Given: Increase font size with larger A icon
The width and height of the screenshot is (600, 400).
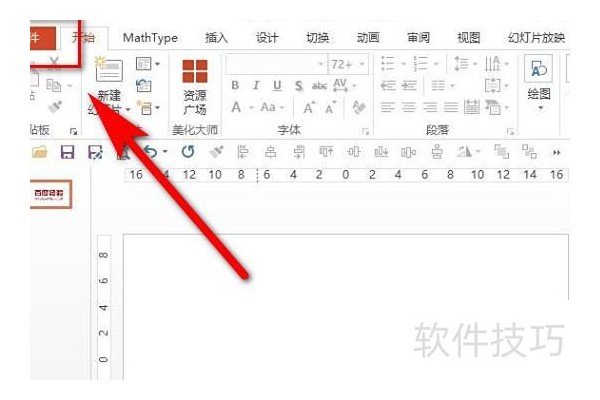Looking at the screenshot, I should tap(309, 108).
